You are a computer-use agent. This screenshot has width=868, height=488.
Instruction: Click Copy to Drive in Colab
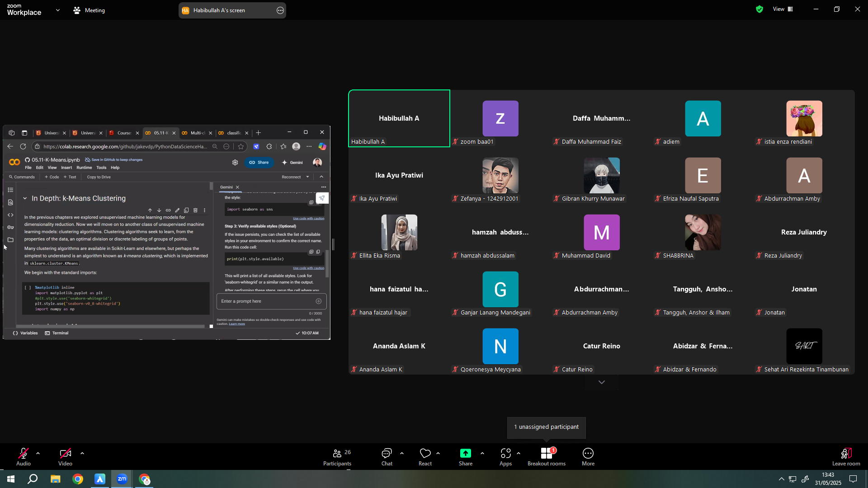(99, 177)
